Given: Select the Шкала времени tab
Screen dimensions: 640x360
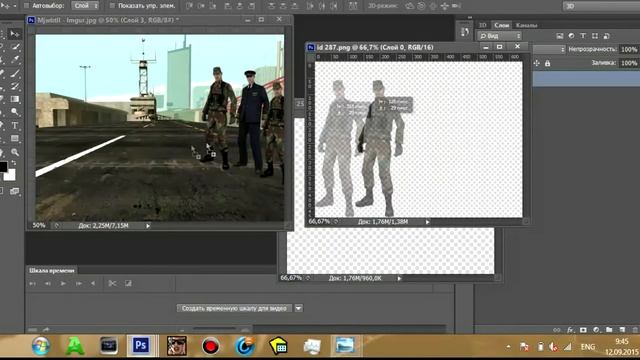Looking at the screenshot, I should (52, 270).
